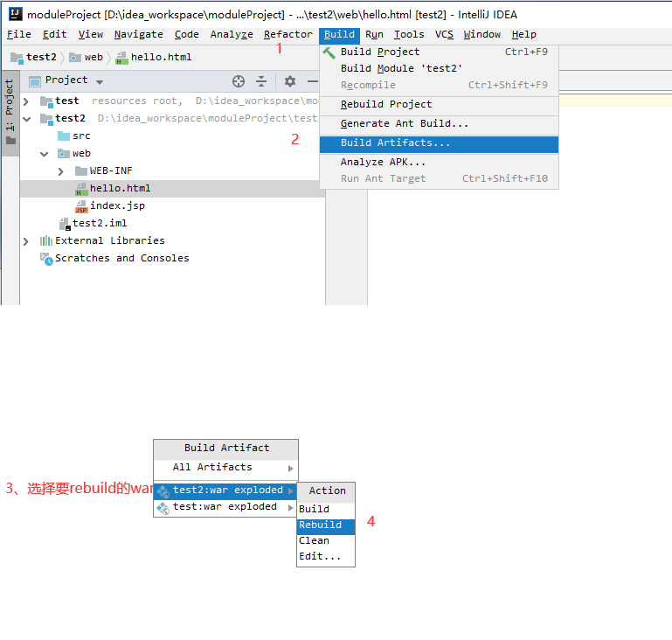Open the Project view dropdown arrow
Viewport: 672px width, 640px height.
(x=100, y=82)
